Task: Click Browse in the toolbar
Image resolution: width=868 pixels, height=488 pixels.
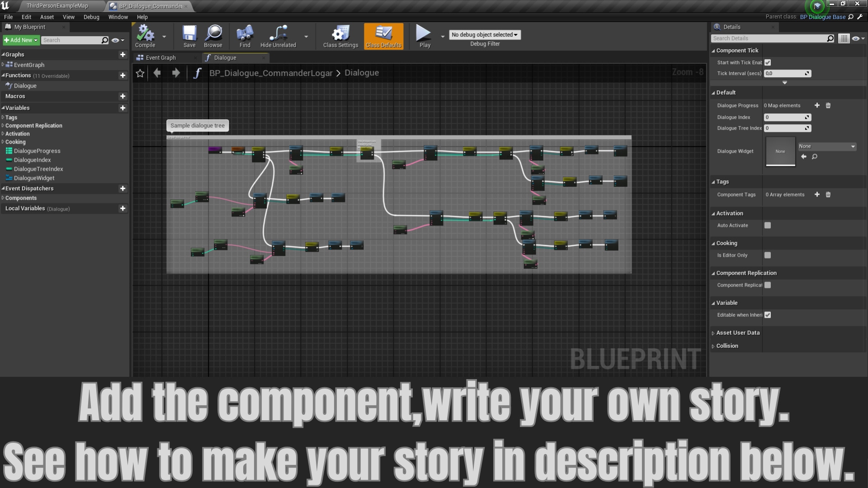Action: (x=213, y=36)
